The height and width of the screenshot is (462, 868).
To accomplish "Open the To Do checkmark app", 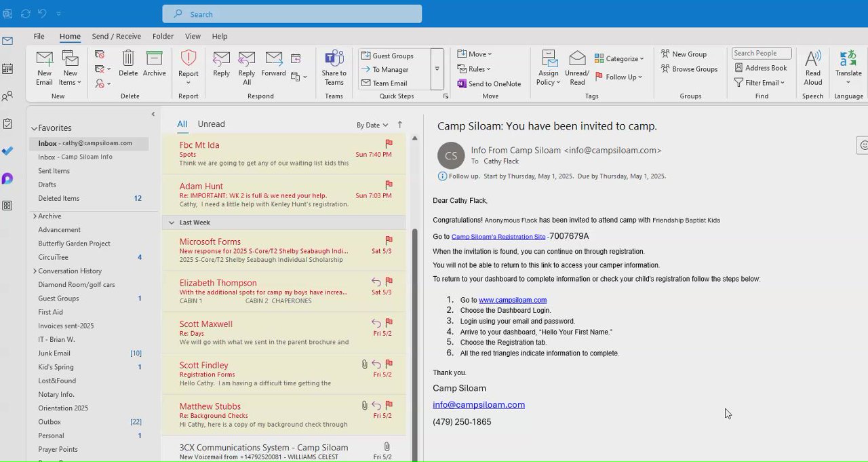I will tap(7, 151).
